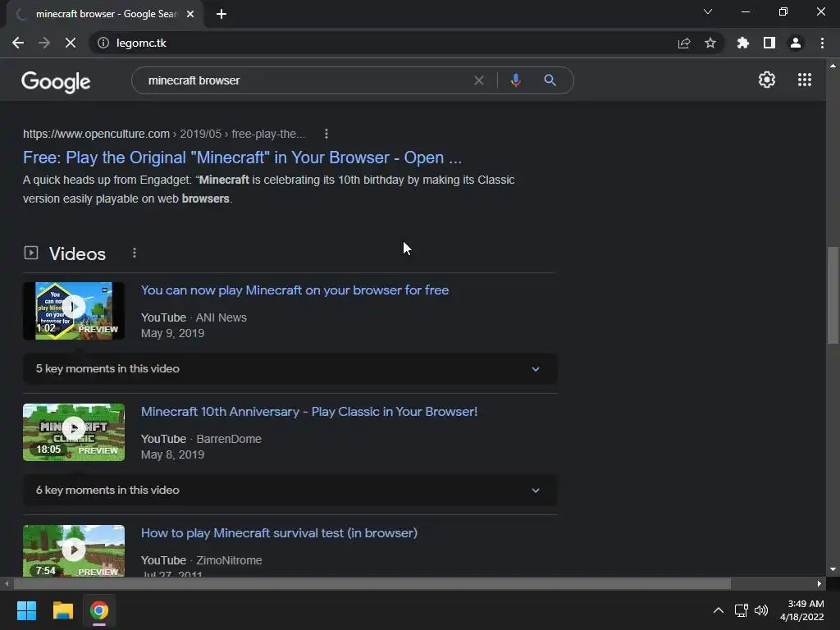Click the address bar URL legomc.tk

(x=141, y=43)
